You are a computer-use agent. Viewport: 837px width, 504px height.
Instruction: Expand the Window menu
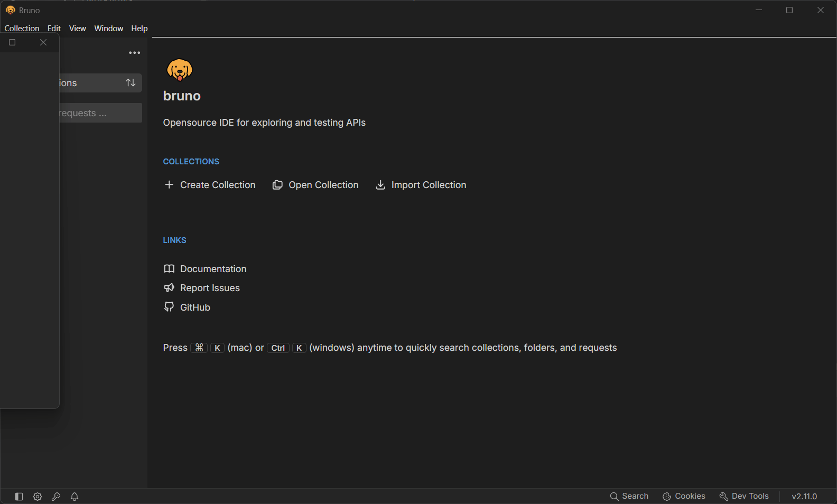[x=108, y=29]
